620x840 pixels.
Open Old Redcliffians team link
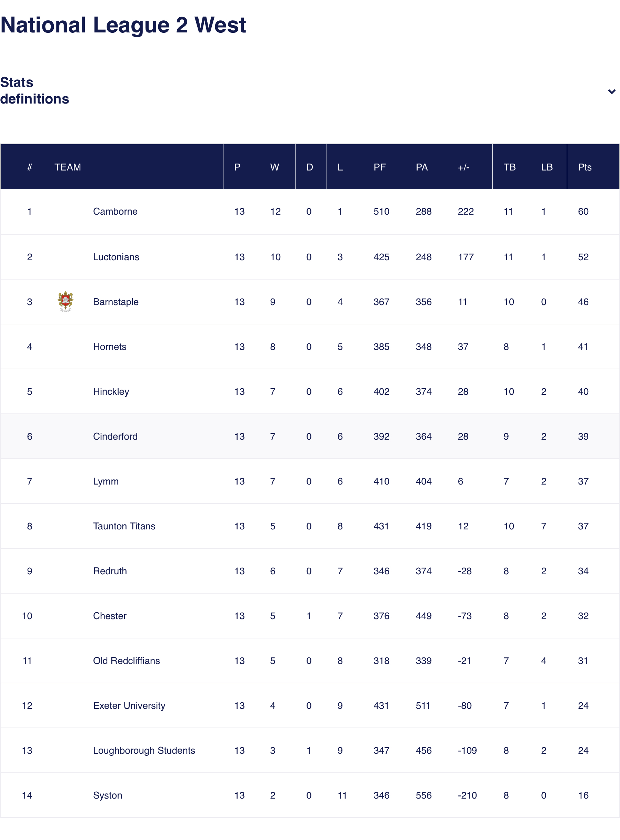click(127, 661)
